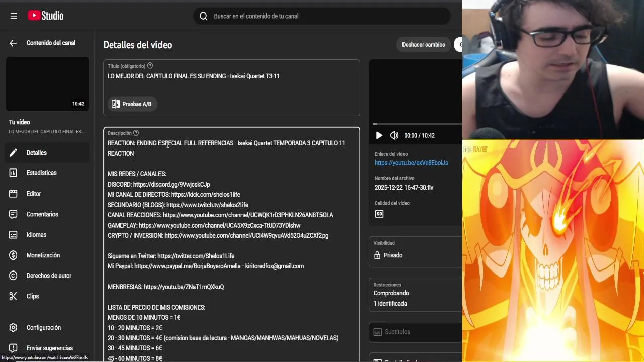Click the Idiomas translate icon
The width and height of the screenshot is (644, 362).
(14, 235)
